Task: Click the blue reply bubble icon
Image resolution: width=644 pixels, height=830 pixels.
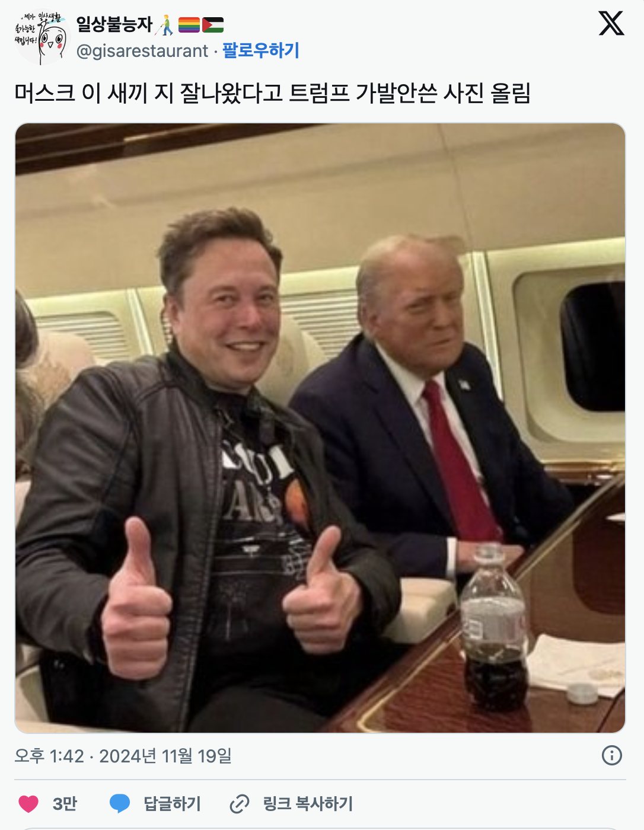Action: tap(120, 804)
